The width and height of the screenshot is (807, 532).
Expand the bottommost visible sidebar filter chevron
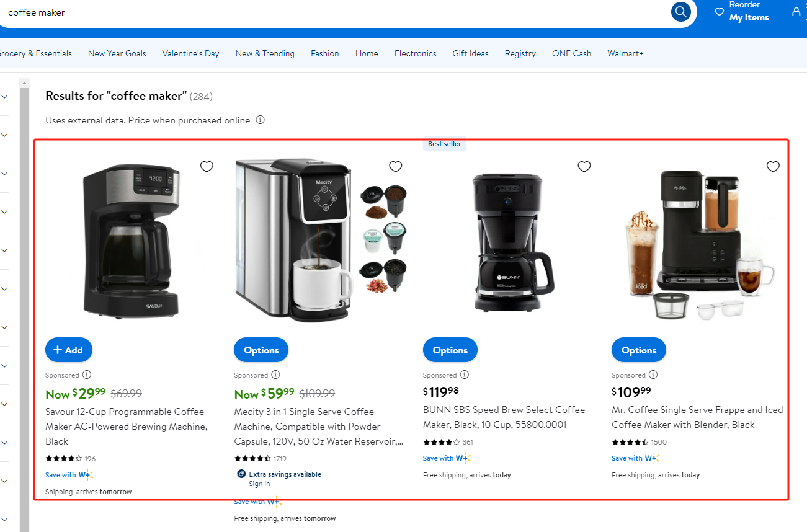4,519
